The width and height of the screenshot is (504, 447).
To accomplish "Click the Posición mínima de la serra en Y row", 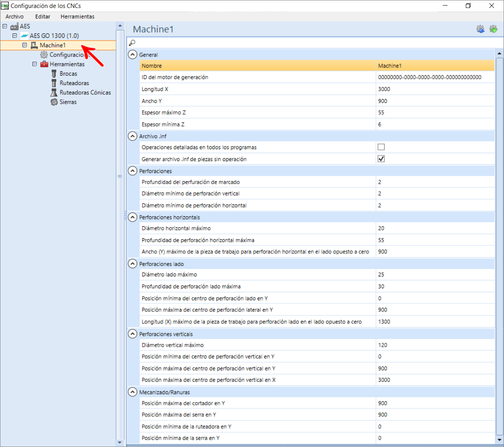I will (x=317, y=438).
